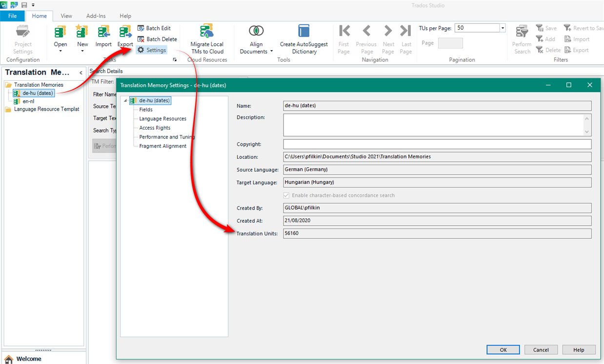Open the Welcome view
This screenshot has width=604, height=364.
click(29, 359)
